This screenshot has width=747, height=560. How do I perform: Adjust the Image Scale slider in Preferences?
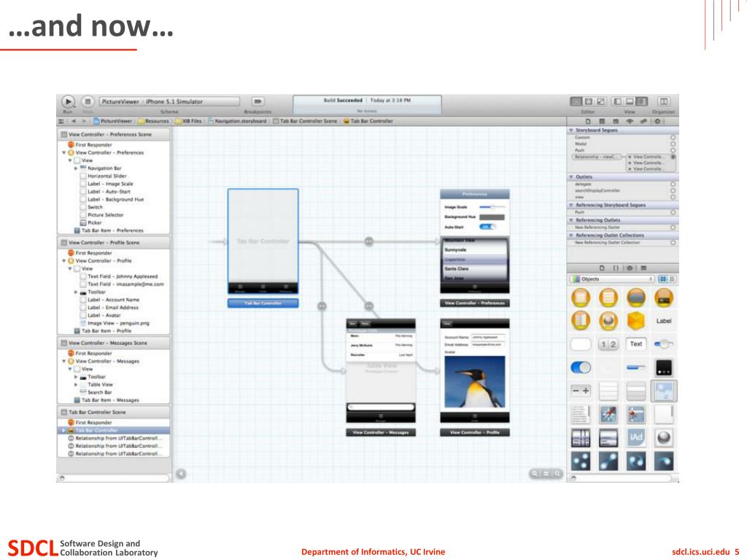tap(492, 207)
